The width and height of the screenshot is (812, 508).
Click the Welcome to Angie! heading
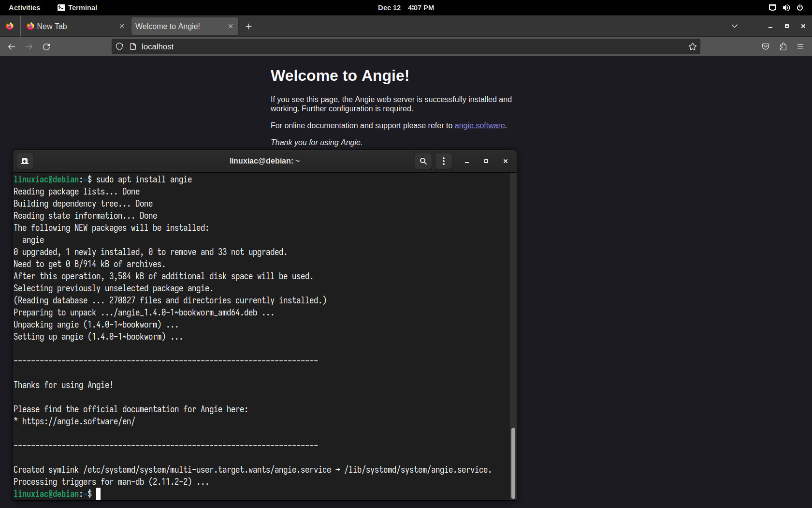coord(340,75)
